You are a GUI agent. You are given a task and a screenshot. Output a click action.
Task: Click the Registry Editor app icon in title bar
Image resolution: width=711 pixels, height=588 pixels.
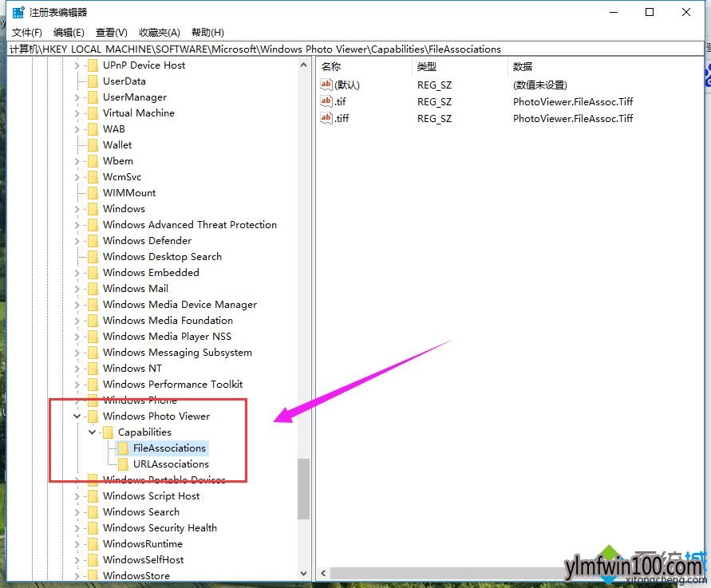18,12
